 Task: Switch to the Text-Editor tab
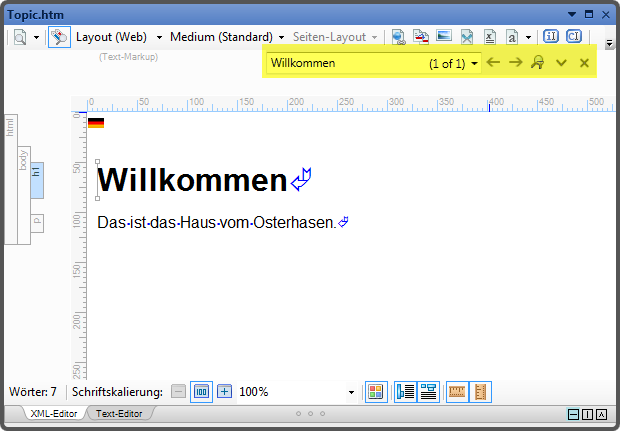[119, 413]
